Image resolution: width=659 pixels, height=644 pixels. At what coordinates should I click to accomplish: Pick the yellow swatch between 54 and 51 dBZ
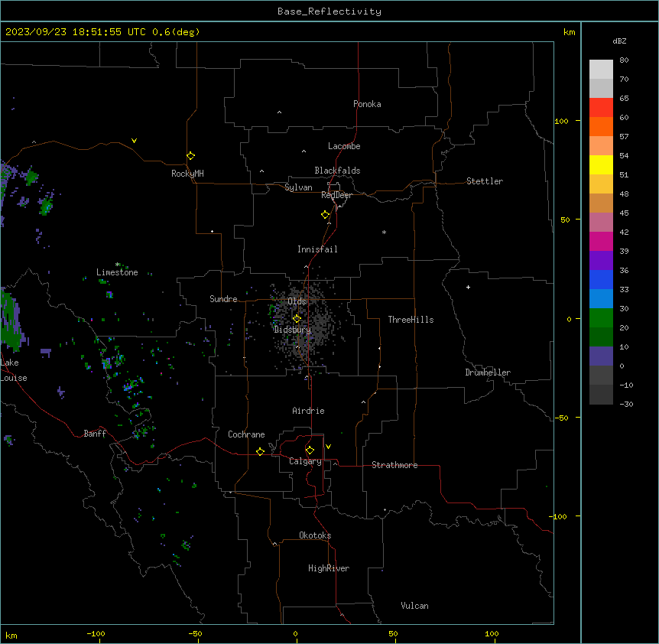(x=601, y=164)
